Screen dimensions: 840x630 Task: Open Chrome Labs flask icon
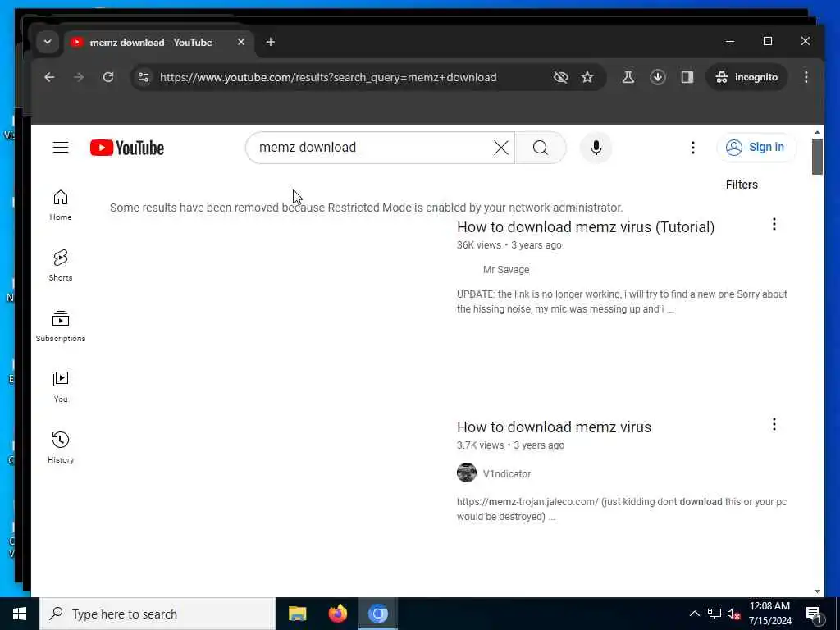click(x=628, y=78)
